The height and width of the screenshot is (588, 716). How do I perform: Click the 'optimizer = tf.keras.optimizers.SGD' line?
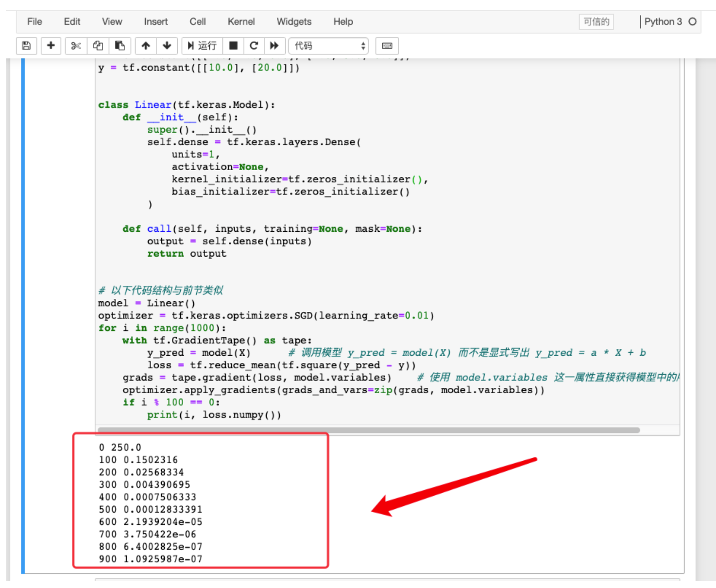click(266, 316)
